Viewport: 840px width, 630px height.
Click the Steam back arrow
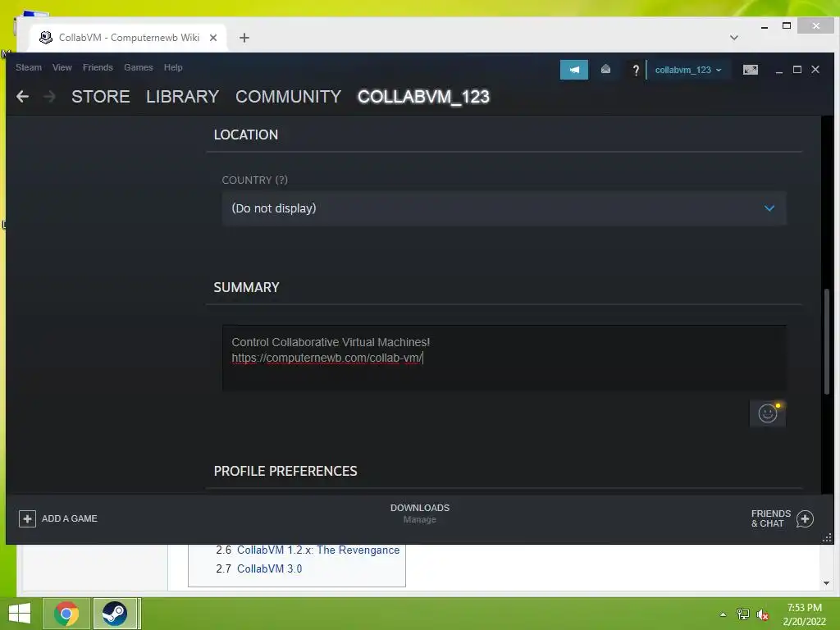click(x=22, y=97)
